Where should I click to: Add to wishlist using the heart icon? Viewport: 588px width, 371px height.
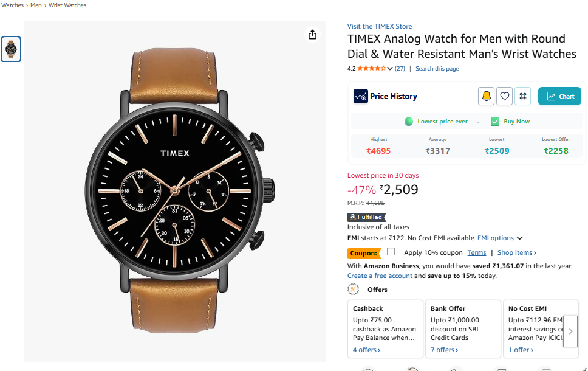[505, 96]
